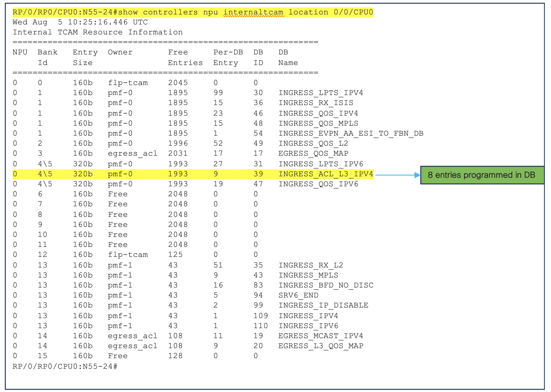Click free entries 128 in bank 15 row
Image resolution: width=551 pixels, height=392 pixels.
coord(175,356)
